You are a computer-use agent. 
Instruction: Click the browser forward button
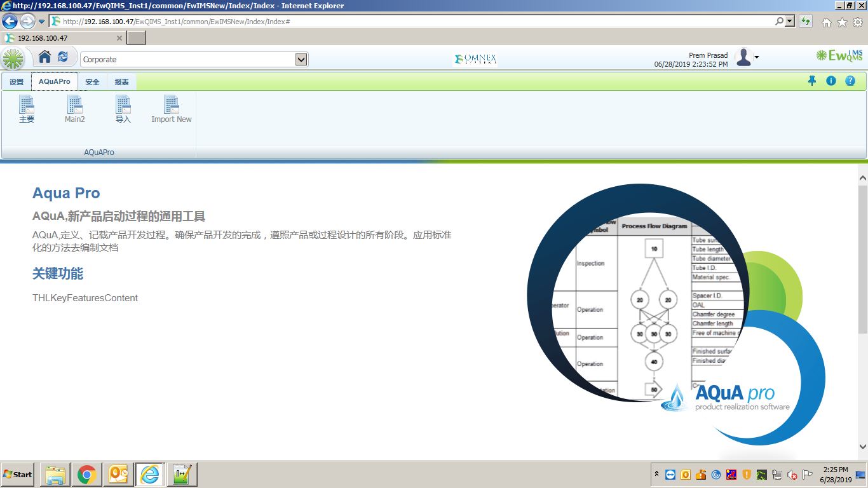coord(27,22)
